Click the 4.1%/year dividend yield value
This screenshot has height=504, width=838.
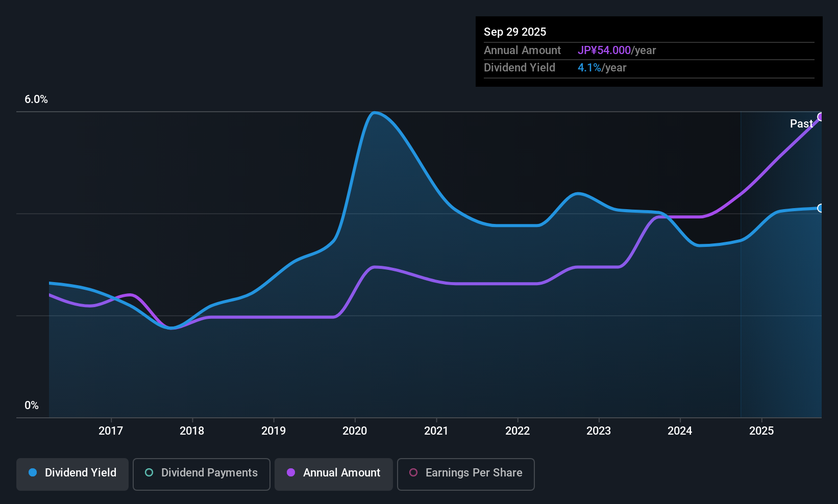(602, 67)
